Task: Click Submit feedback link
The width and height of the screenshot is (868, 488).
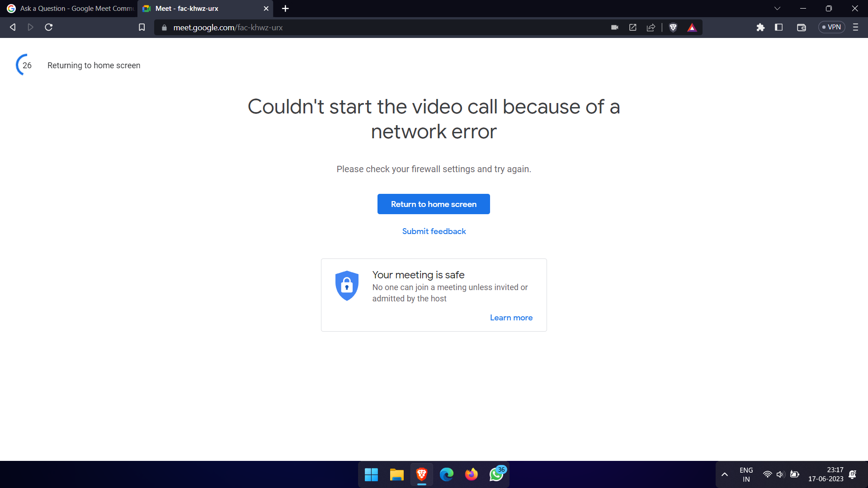Action: tap(434, 231)
